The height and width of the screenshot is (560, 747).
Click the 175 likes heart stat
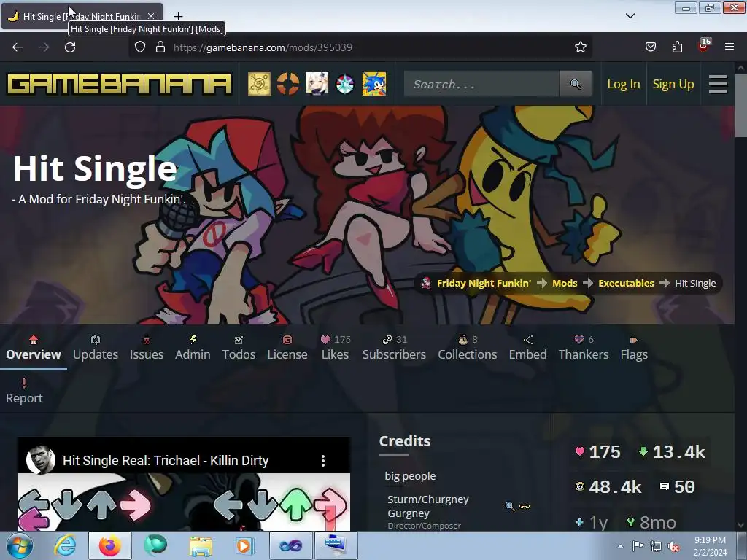[x=598, y=452]
